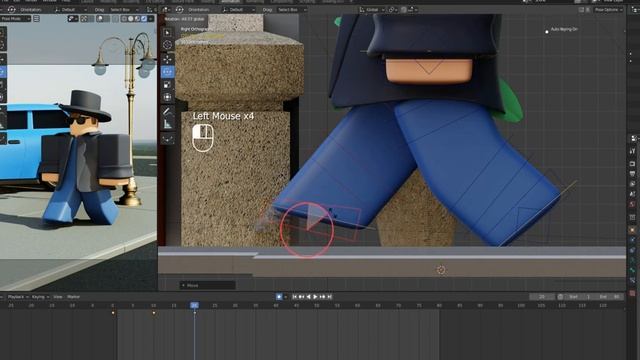Open auto keying options dropdown arrow
This screenshot has height=360, width=640.
pos(285,297)
